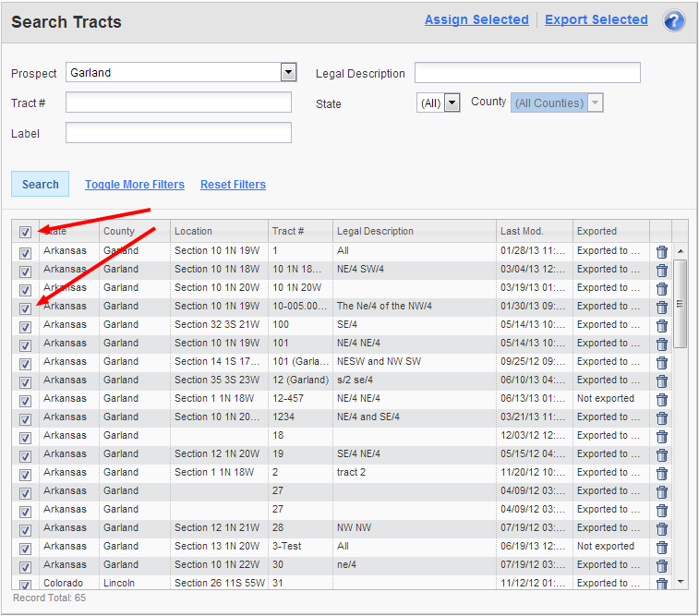Delete tract 12-457 with trash icon
The image size is (699, 616).
[661, 399]
